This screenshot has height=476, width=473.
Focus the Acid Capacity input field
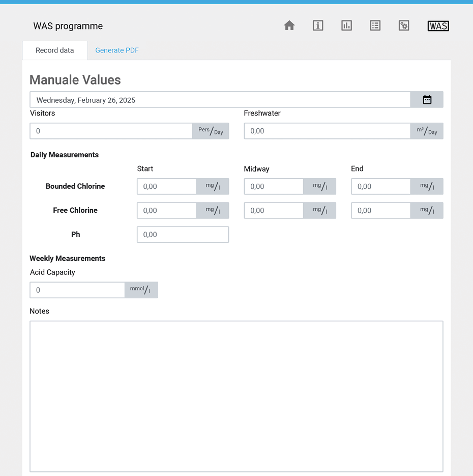coord(77,290)
